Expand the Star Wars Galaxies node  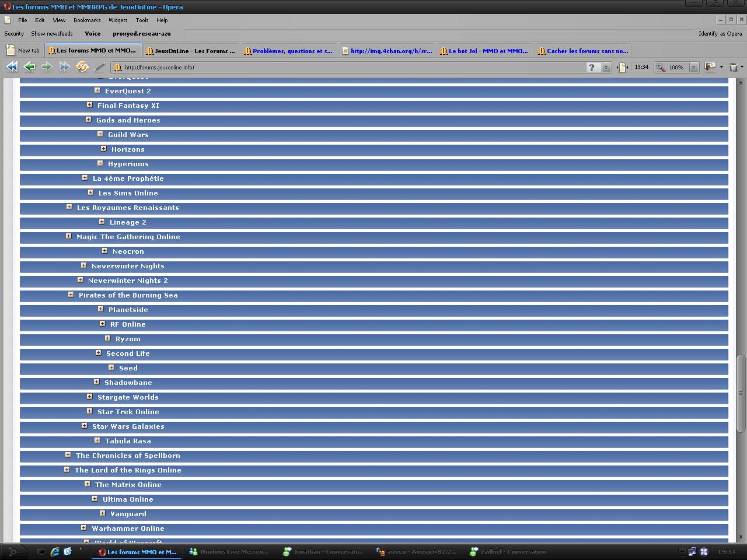pos(85,426)
